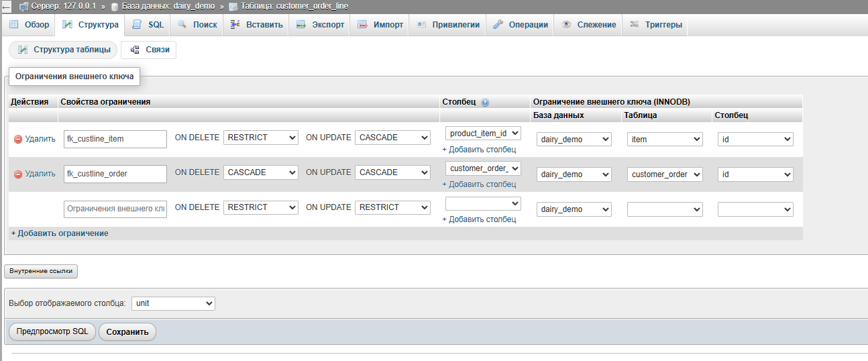Viewport: 868px width, 361px height.
Task: Click the Триггеры tab icon
Action: 634,25
